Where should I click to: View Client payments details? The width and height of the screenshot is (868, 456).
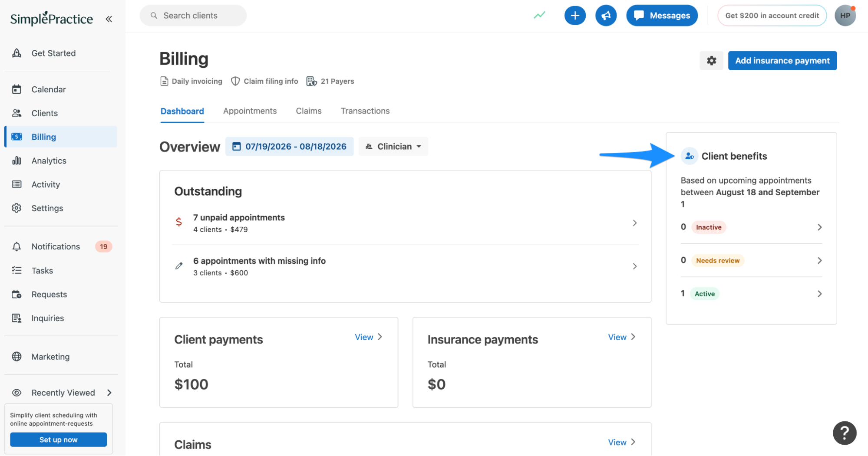[x=368, y=337]
